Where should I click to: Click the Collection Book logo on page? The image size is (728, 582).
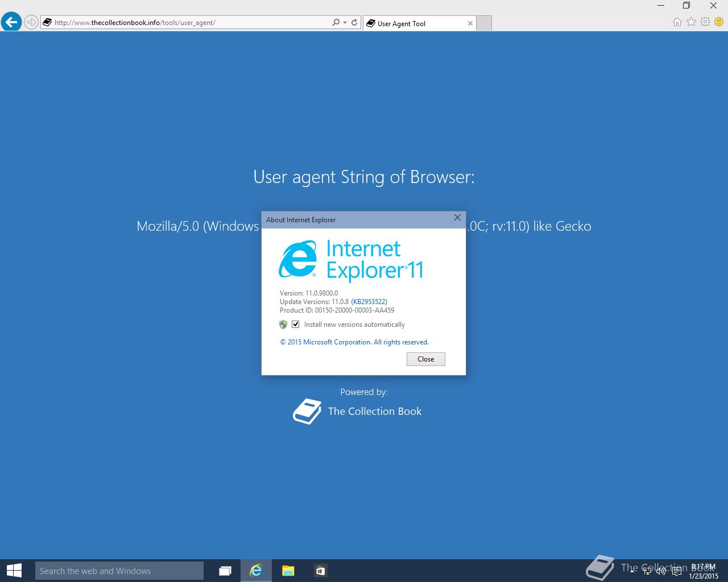coord(307,411)
